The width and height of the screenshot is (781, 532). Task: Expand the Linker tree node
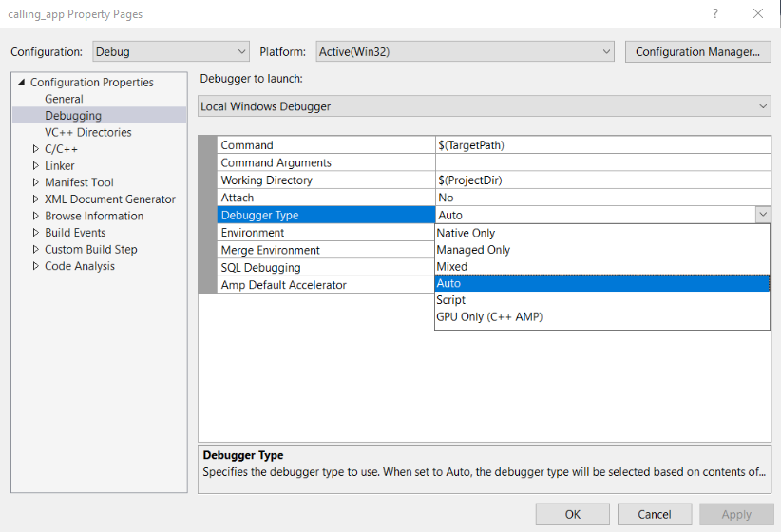click(36, 166)
